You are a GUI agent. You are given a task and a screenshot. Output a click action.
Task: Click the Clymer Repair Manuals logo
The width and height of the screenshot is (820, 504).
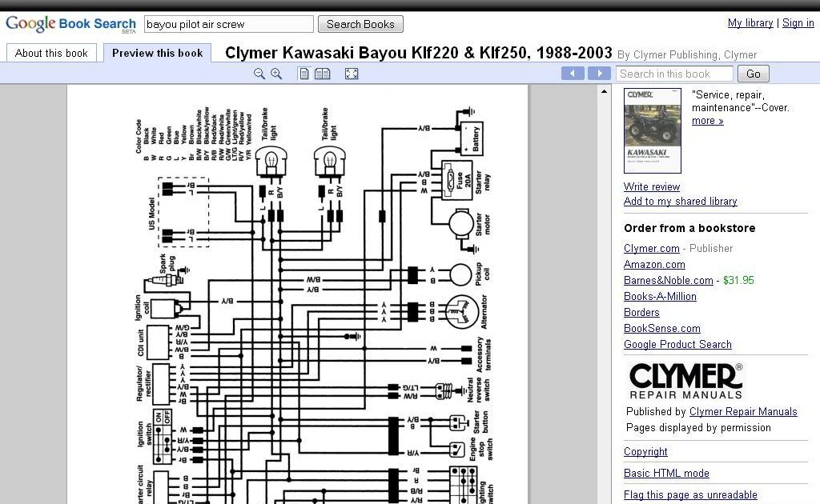point(685,382)
